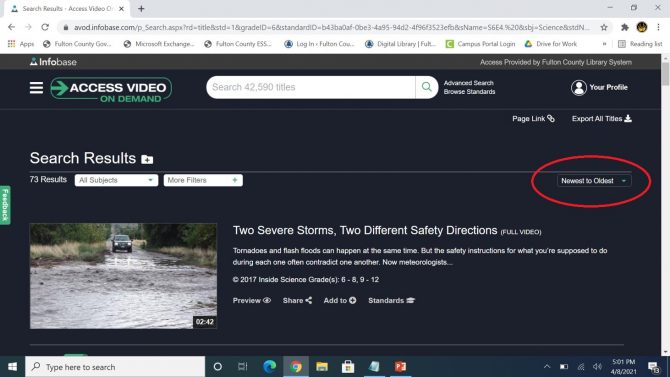Bookmark this page with the star

point(604,27)
